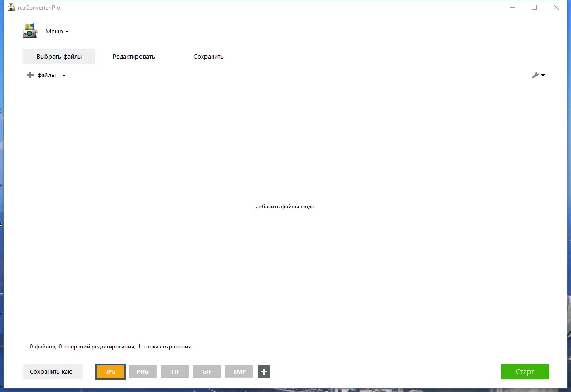
Task: Click the Сохранить как label button
Action: click(x=53, y=371)
